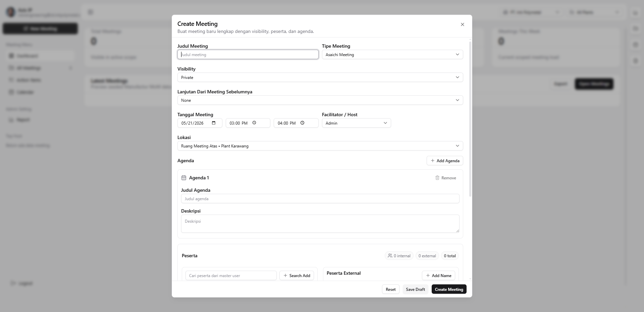Image resolution: width=644 pixels, height=312 pixels.
Task: Click the Create Meeting submit button
Action: tap(449, 289)
